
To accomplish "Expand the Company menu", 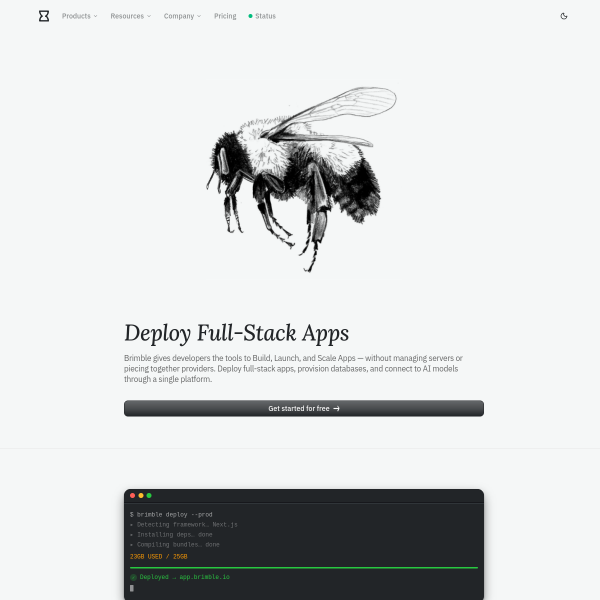I will click(182, 16).
